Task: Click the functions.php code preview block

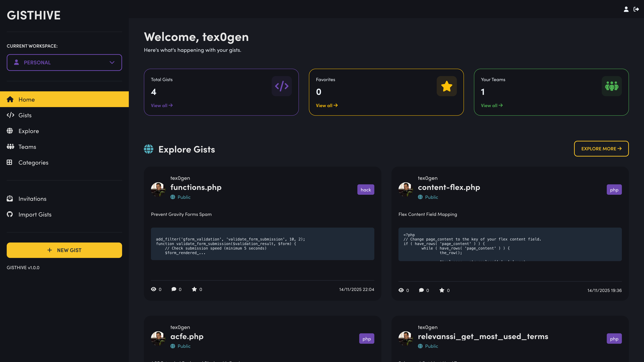Action: (x=262, y=244)
